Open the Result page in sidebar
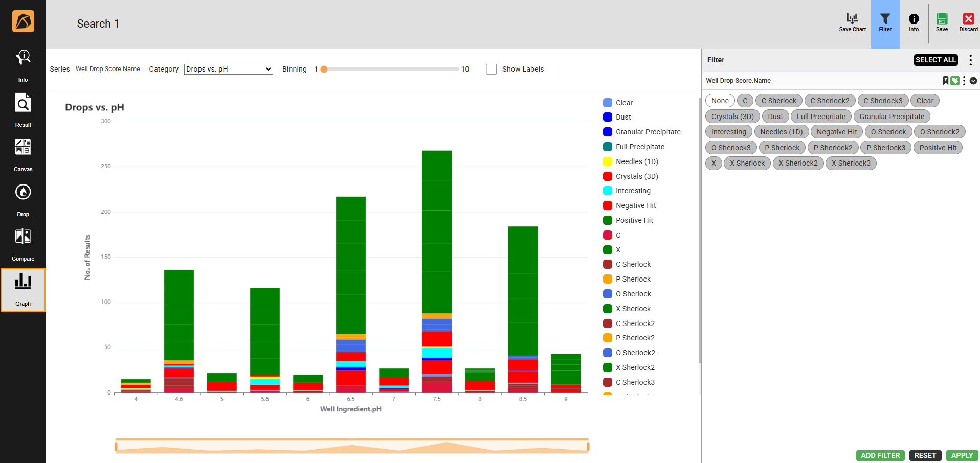The image size is (980, 463). pos(23,110)
